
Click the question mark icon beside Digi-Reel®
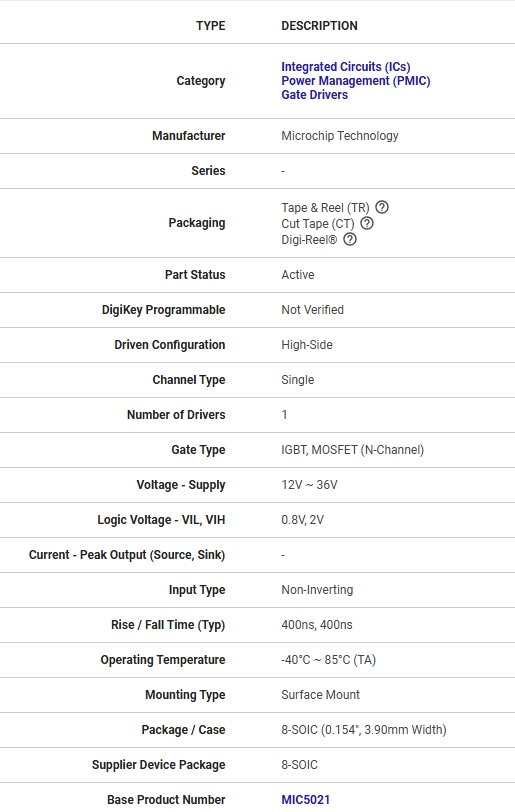pos(350,239)
